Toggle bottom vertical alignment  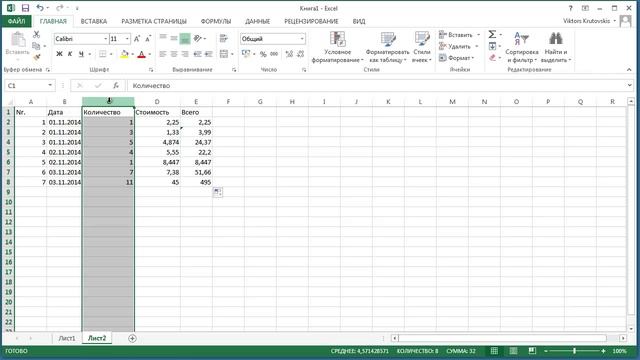[185, 38]
